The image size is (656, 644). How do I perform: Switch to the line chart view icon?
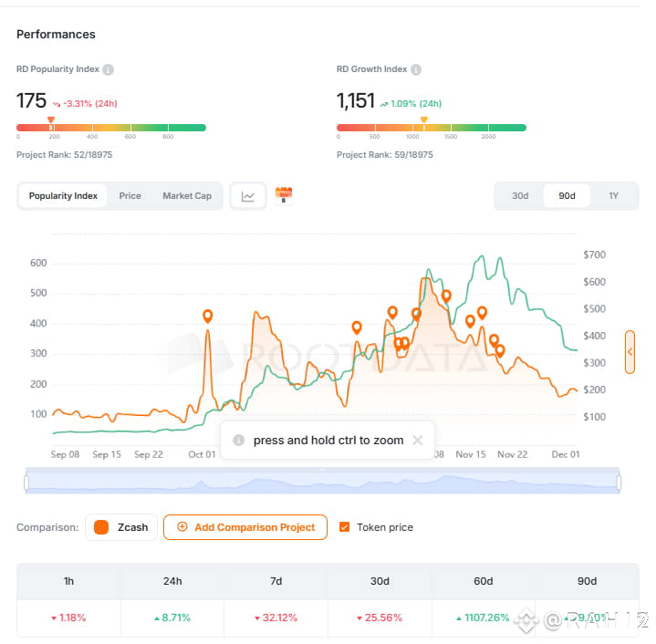pos(247,196)
